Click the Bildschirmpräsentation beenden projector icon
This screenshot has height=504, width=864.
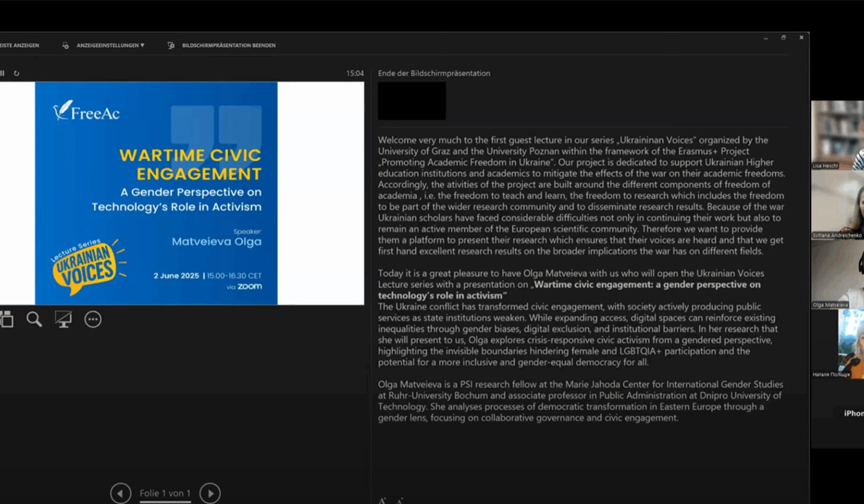[170, 46]
